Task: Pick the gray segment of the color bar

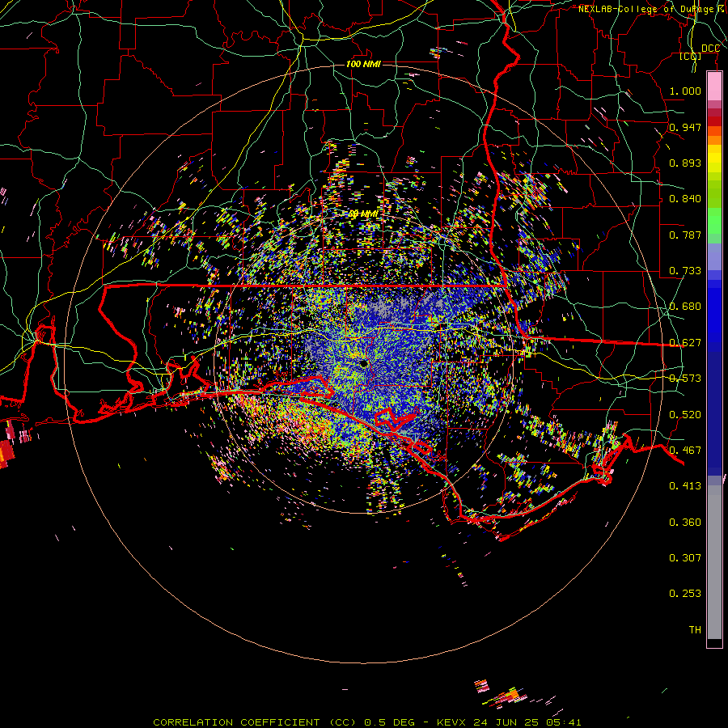Action: pos(714,562)
